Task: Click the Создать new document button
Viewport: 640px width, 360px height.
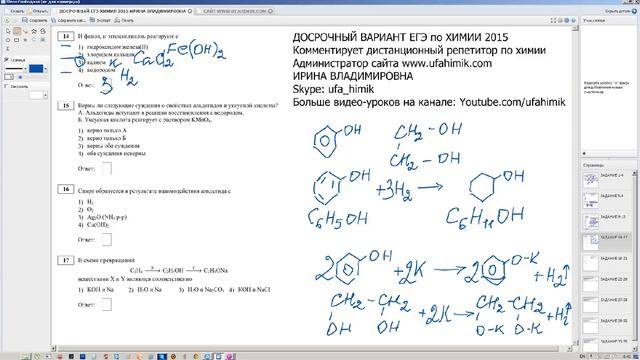Action: point(14,11)
